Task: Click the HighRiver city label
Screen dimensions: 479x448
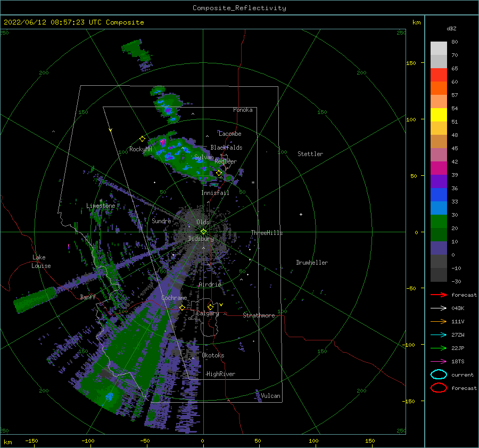Action: click(220, 374)
